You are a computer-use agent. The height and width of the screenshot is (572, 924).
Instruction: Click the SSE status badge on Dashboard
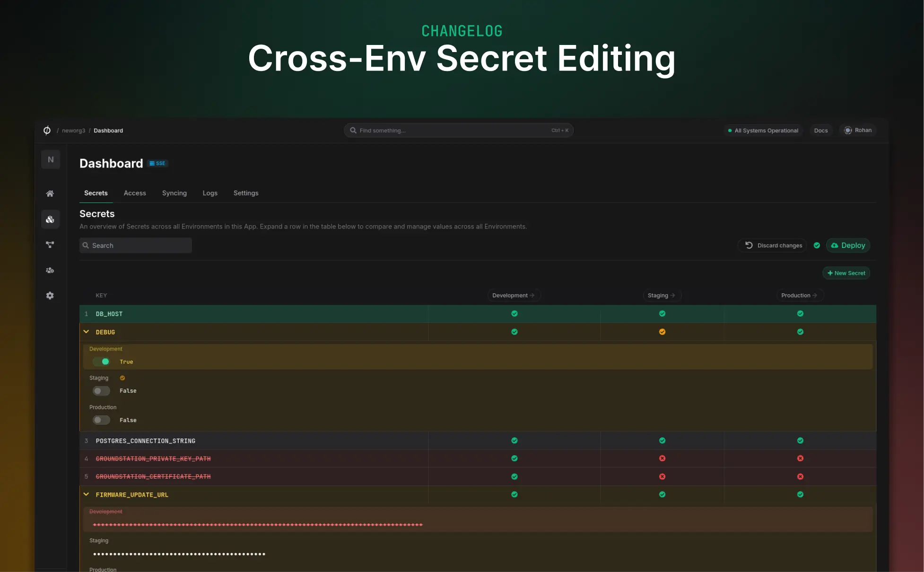pyautogui.click(x=157, y=163)
